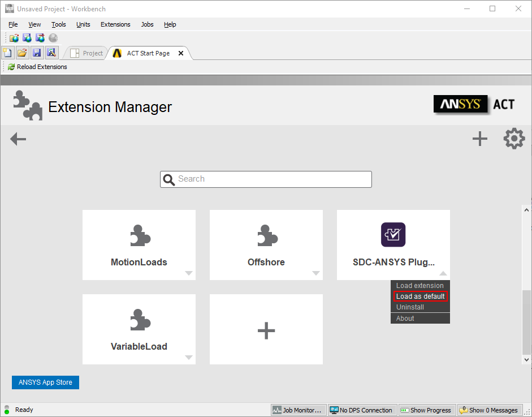Open the Tools menu
This screenshot has height=417, width=532.
click(x=59, y=24)
